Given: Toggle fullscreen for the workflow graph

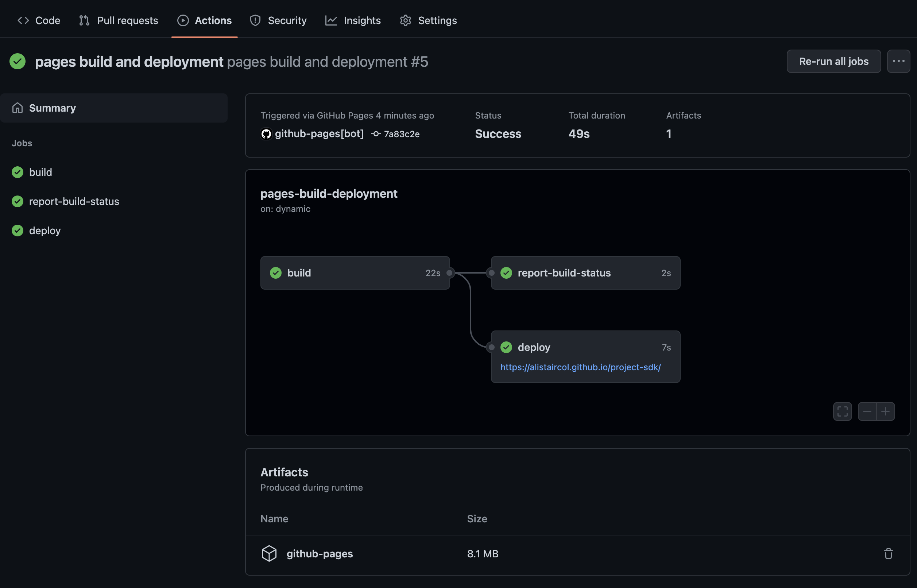Looking at the screenshot, I should (x=842, y=411).
